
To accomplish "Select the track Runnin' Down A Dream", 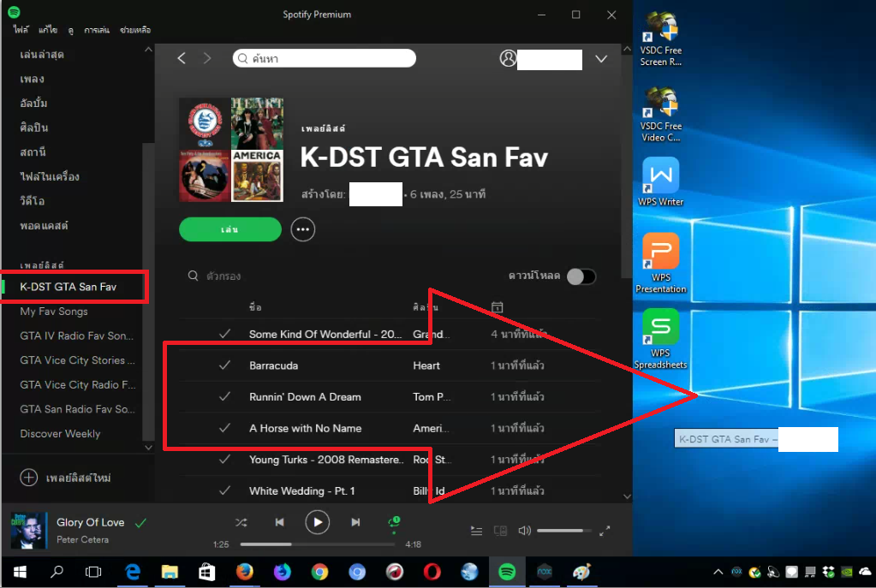I will (305, 397).
